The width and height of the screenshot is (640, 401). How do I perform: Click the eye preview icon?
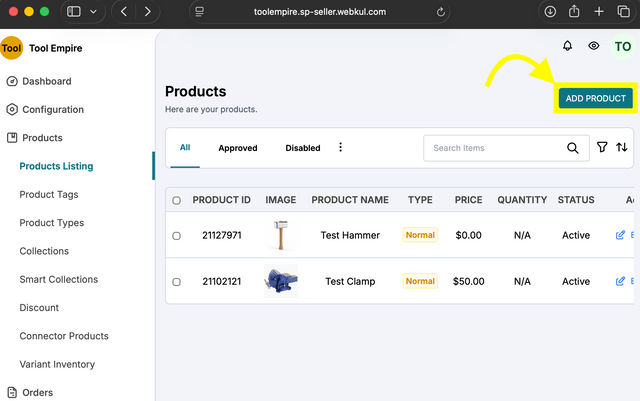point(593,46)
